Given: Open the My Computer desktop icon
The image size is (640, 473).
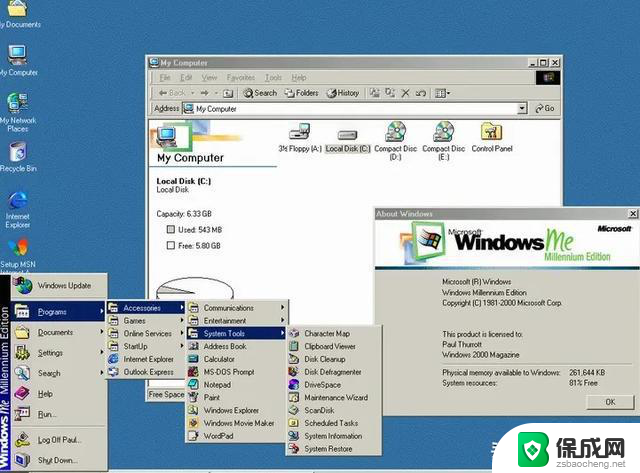Looking at the screenshot, I should click(x=18, y=60).
